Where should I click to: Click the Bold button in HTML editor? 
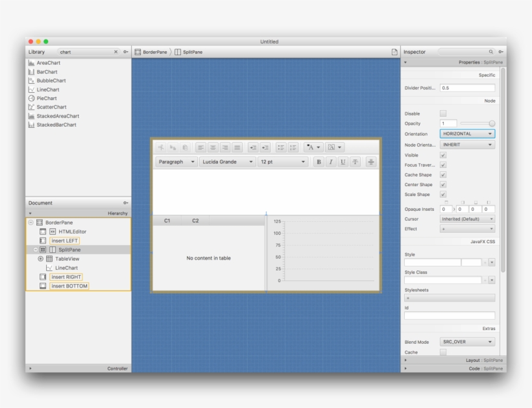click(x=319, y=162)
